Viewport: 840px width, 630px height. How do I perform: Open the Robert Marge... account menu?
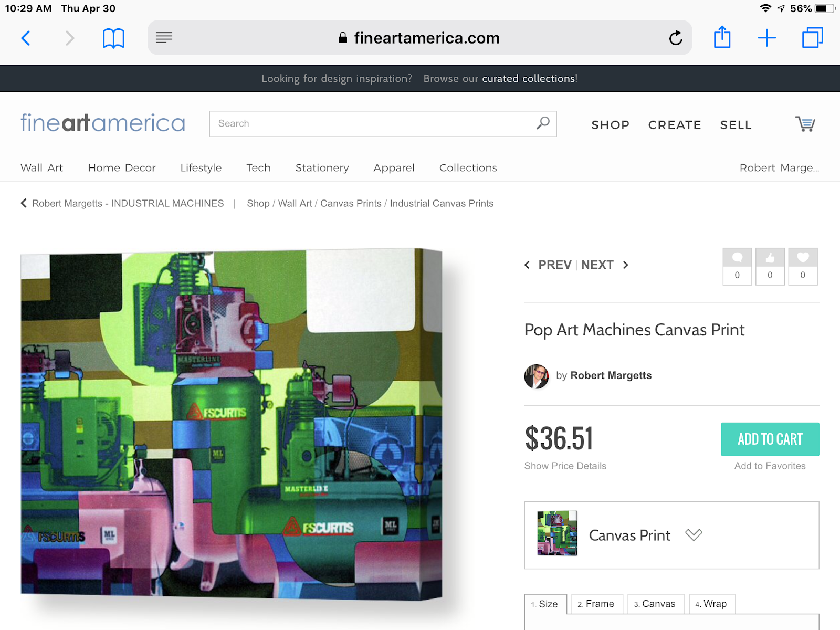[x=779, y=167]
